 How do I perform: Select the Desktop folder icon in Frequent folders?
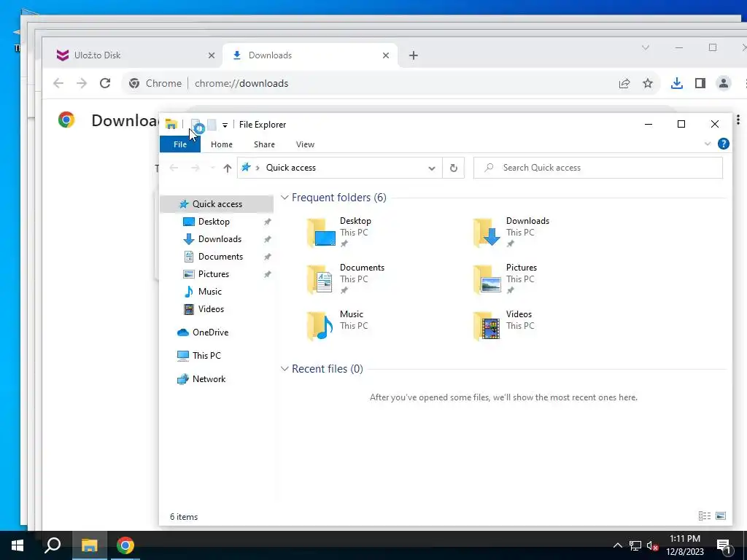tap(321, 233)
